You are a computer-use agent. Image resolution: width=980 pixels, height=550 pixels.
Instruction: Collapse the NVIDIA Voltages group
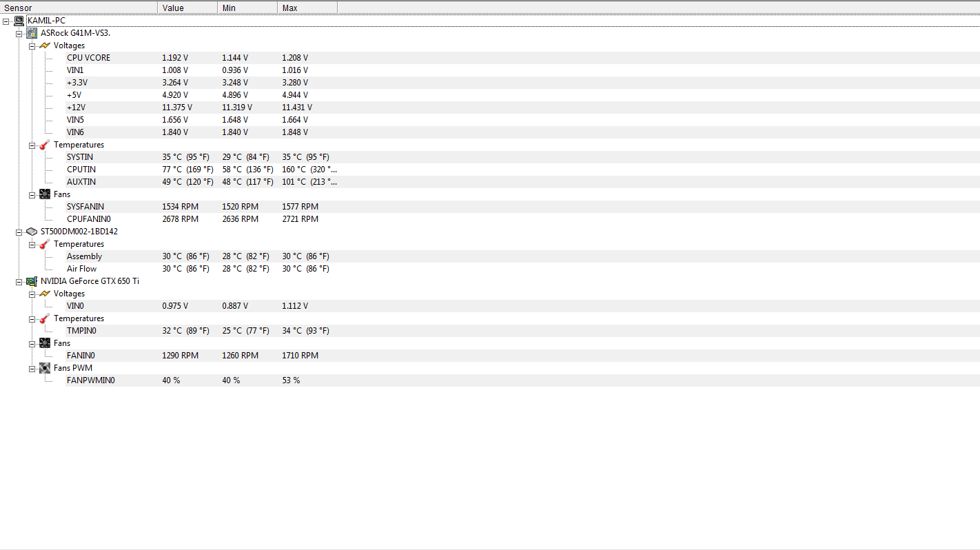[x=32, y=294]
